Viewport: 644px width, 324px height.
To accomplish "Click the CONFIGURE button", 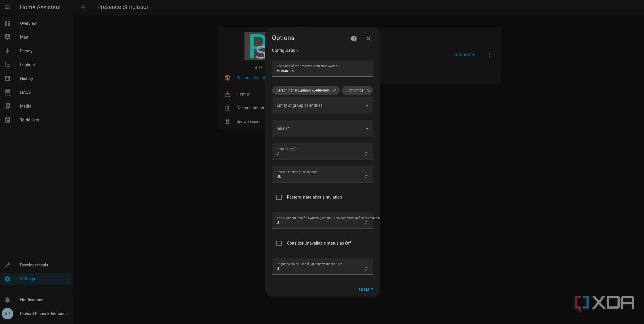I will click(464, 55).
